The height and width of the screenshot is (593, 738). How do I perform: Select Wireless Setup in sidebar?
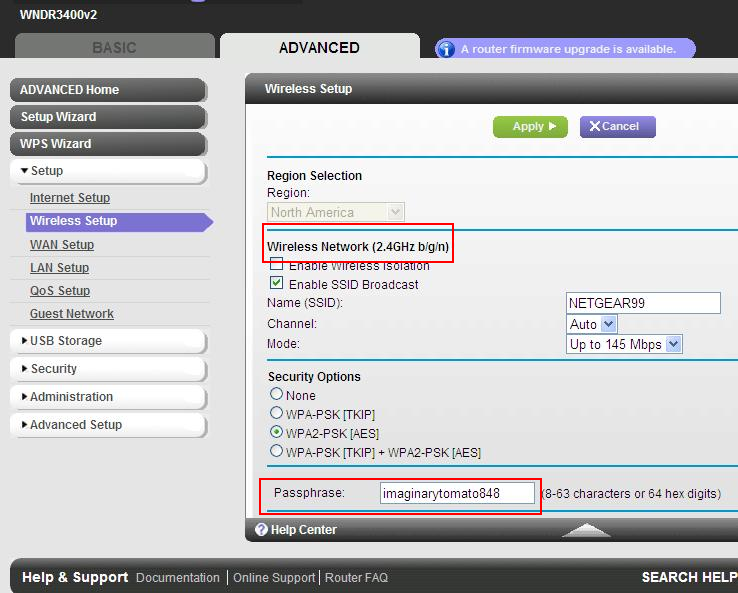[119, 221]
